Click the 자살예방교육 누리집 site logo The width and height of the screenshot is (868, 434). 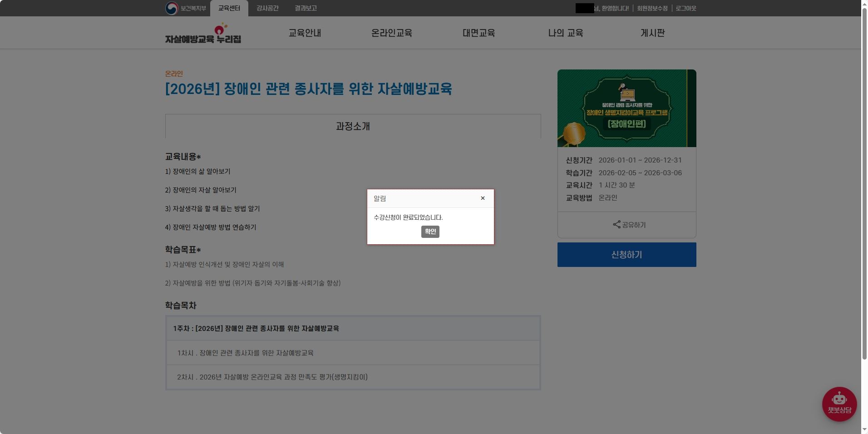pos(203,34)
